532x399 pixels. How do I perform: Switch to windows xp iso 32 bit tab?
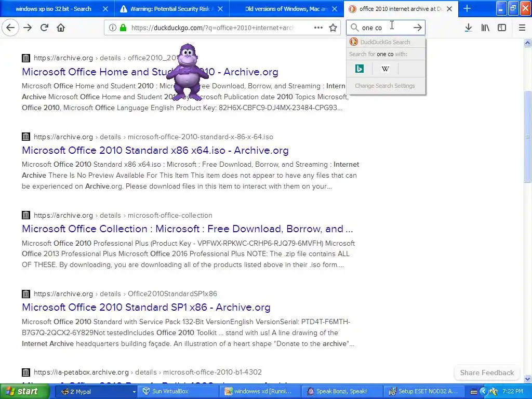[x=54, y=9]
